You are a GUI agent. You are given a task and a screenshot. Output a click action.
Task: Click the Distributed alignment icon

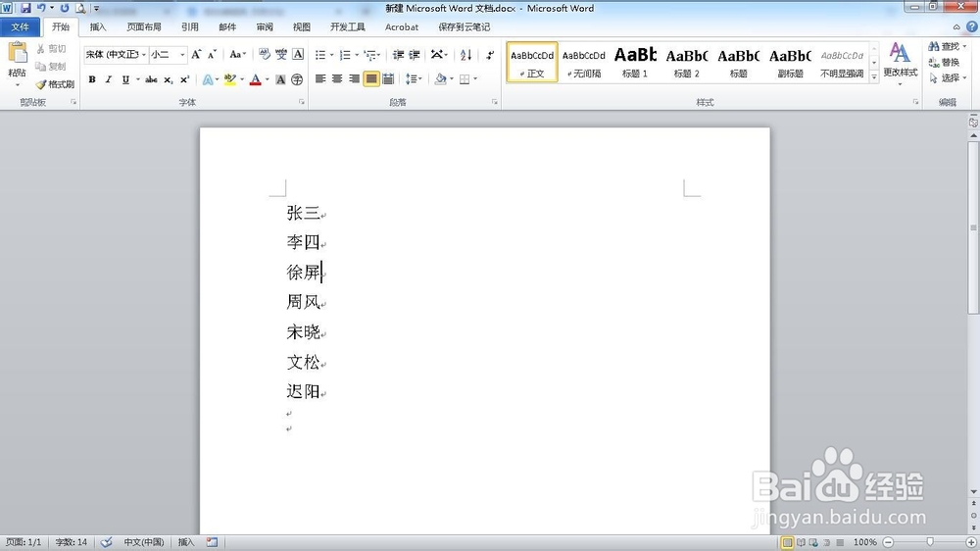[x=388, y=78]
